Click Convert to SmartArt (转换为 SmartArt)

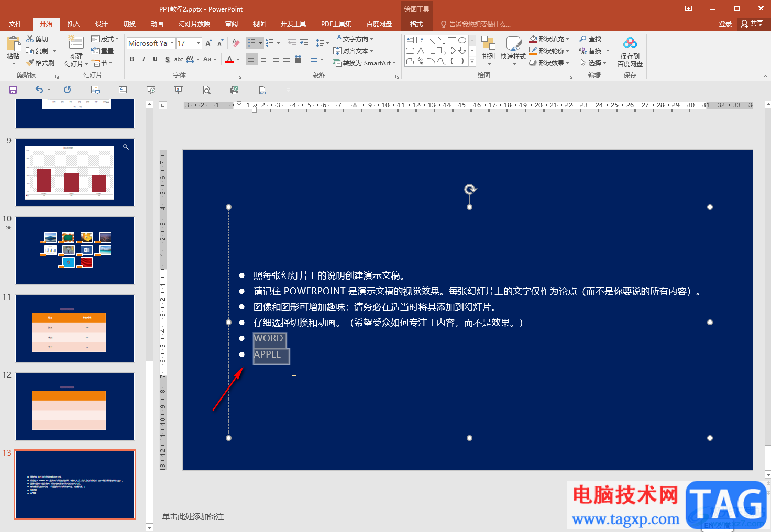[364, 63]
